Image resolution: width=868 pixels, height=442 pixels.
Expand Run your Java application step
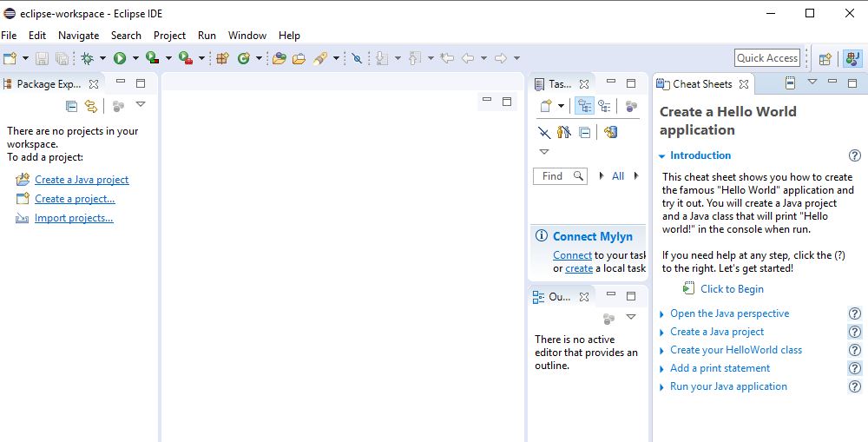661,387
